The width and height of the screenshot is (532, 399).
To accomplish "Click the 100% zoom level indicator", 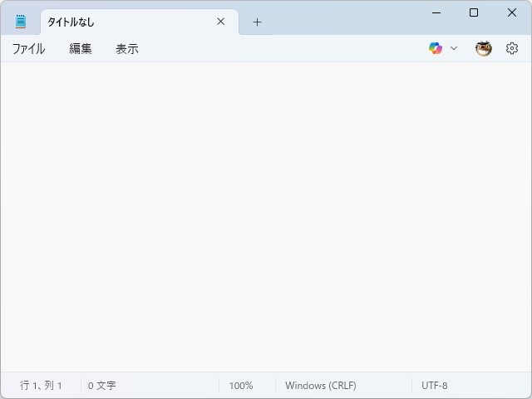I will tap(241, 386).
